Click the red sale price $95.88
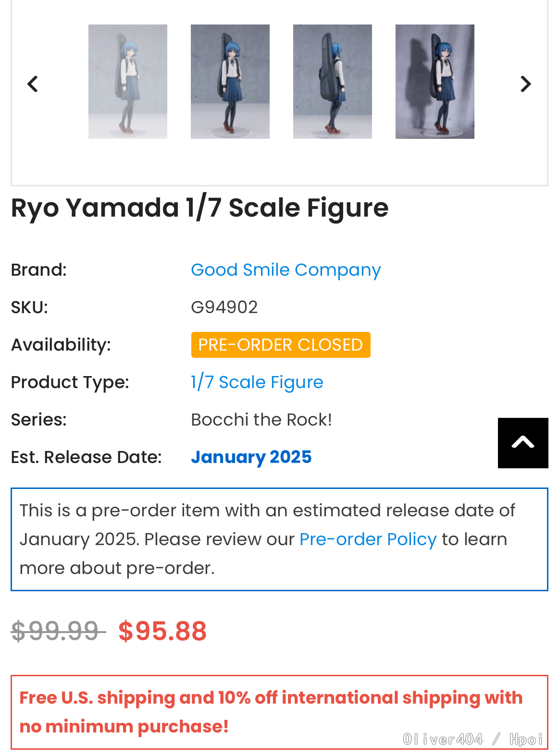 point(162,631)
